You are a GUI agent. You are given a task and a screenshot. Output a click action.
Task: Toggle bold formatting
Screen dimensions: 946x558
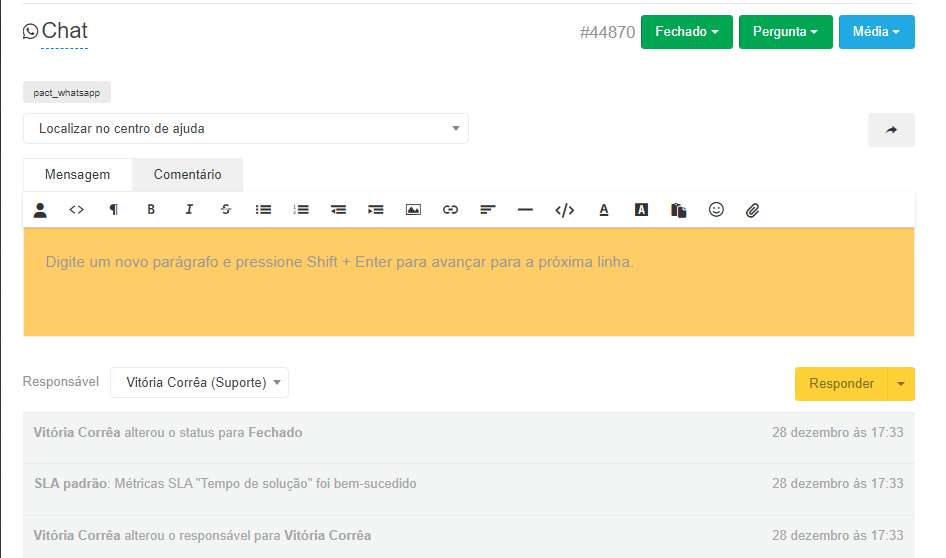pyautogui.click(x=151, y=209)
